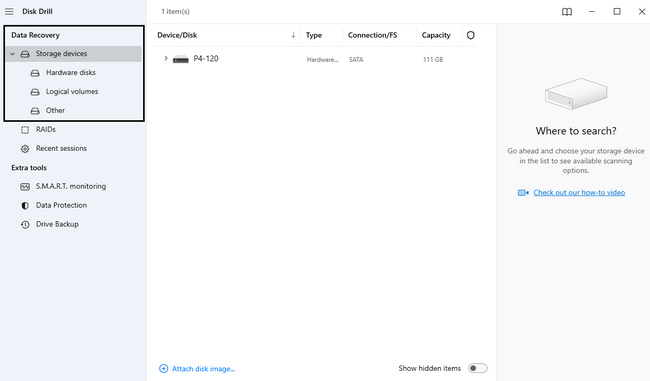
Task: Click the Recent sessions gear icon
Action: pos(25,148)
